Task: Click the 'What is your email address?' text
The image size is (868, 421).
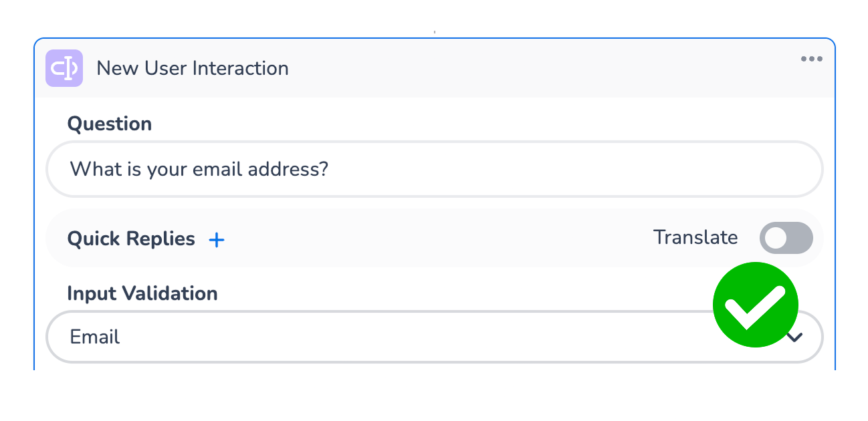Action: [199, 169]
